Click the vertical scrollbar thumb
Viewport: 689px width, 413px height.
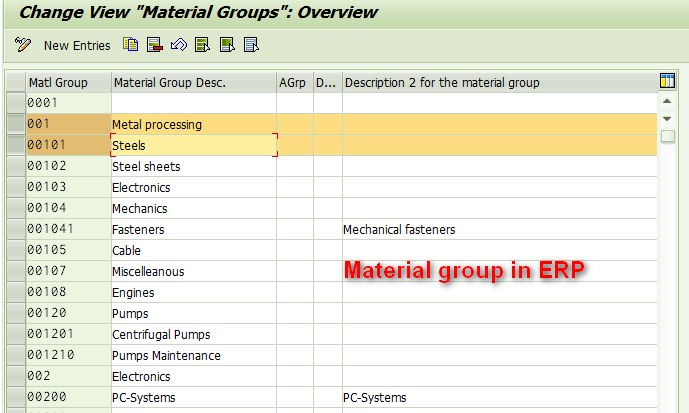(x=667, y=136)
